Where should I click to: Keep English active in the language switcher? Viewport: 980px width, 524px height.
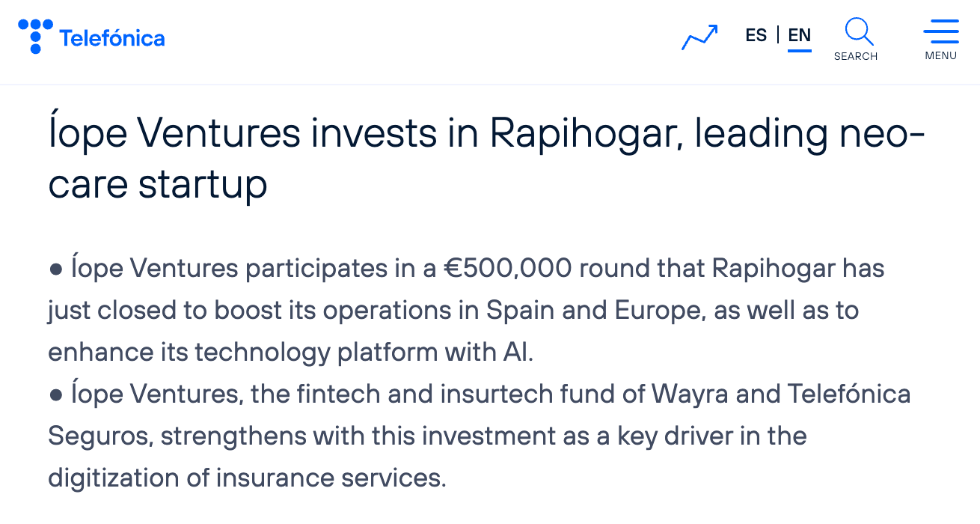click(x=799, y=34)
